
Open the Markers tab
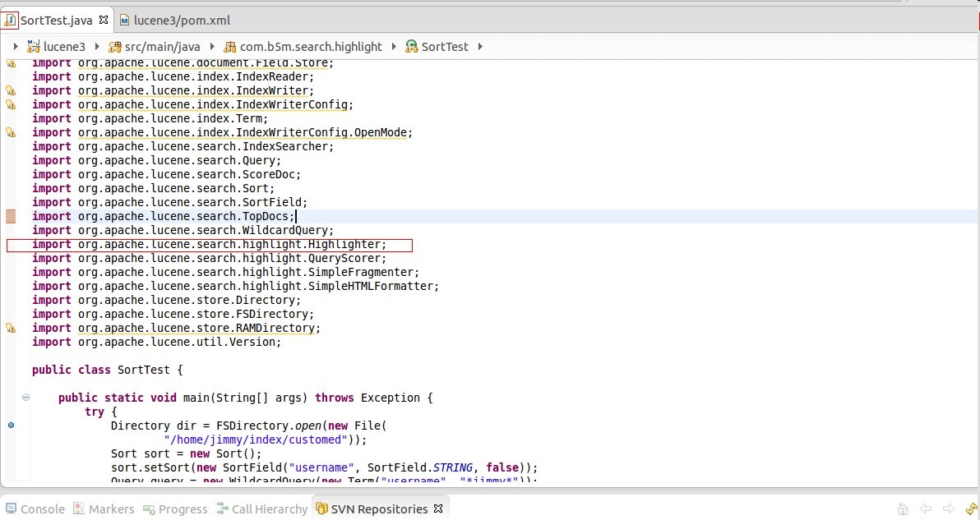104,508
